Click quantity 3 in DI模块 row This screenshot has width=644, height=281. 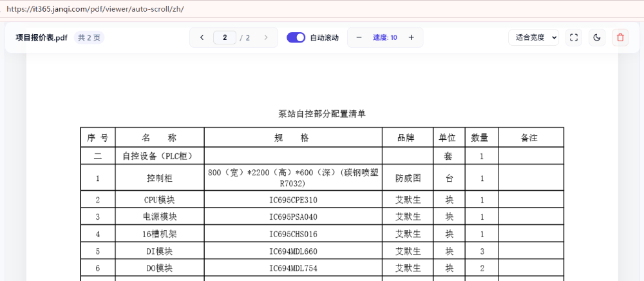coord(482,251)
